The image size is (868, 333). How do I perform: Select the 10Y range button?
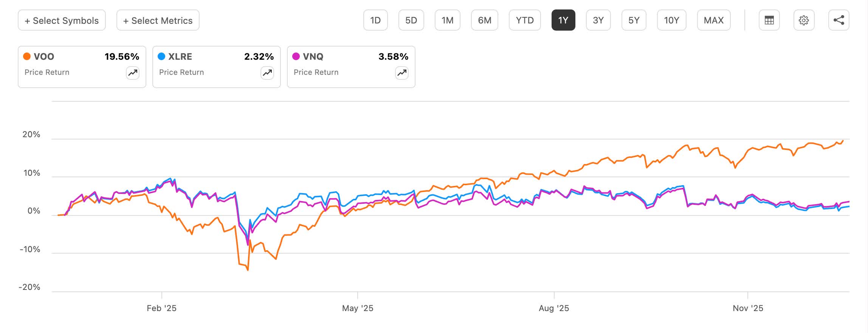tap(671, 20)
